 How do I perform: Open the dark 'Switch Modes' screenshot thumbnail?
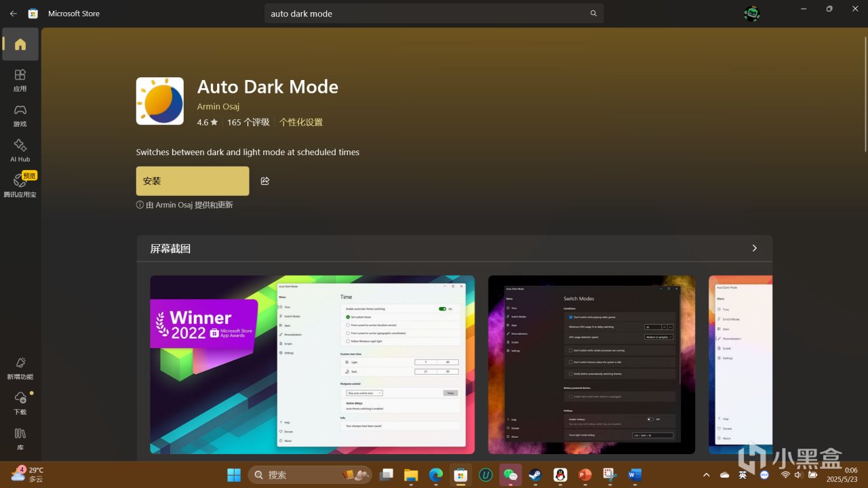pos(591,365)
